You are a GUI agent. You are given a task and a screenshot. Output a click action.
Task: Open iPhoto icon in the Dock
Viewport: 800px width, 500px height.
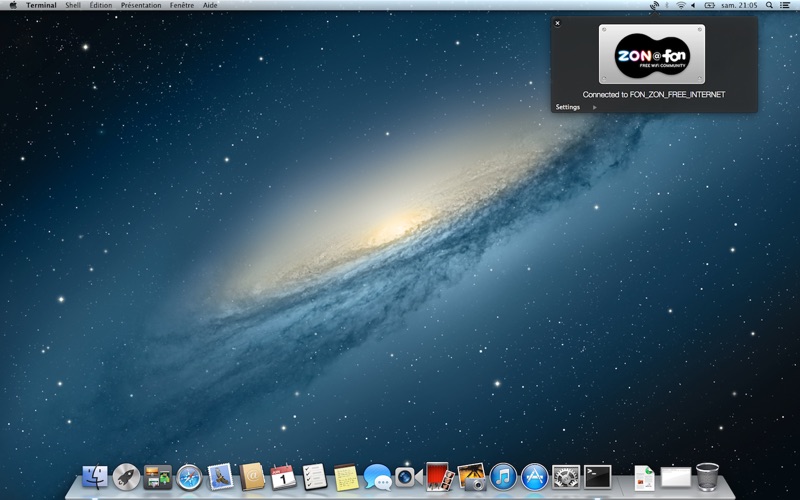pyautogui.click(x=471, y=477)
